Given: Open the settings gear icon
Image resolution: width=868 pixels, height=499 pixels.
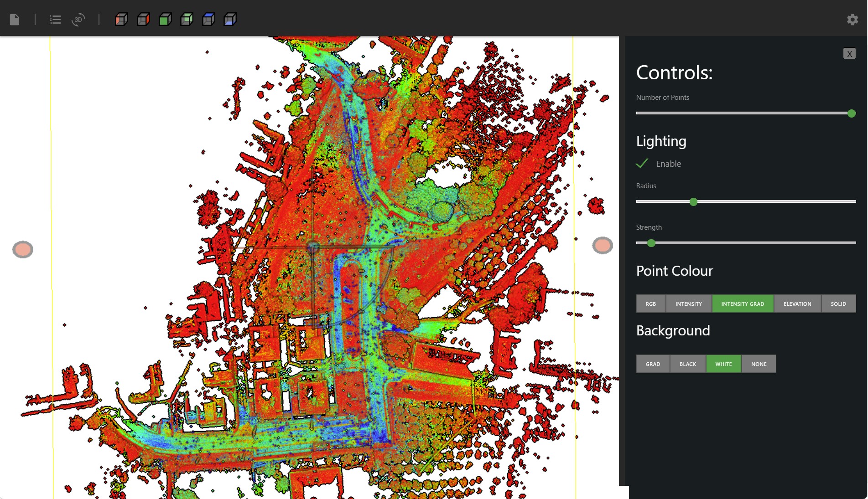Looking at the screenshot, I should 852,20.
